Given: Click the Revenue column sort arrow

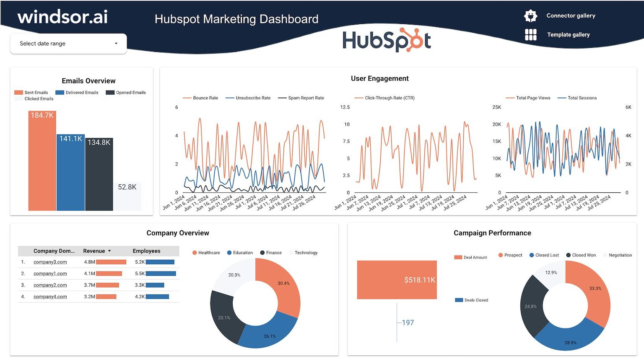Looking at the screenshot, I should [109, 251].
